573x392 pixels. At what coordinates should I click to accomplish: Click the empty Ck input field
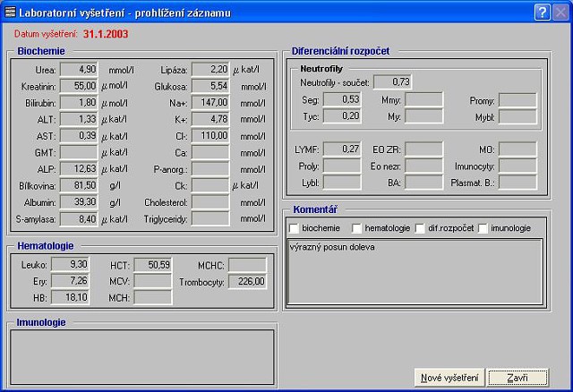(210, 185)
